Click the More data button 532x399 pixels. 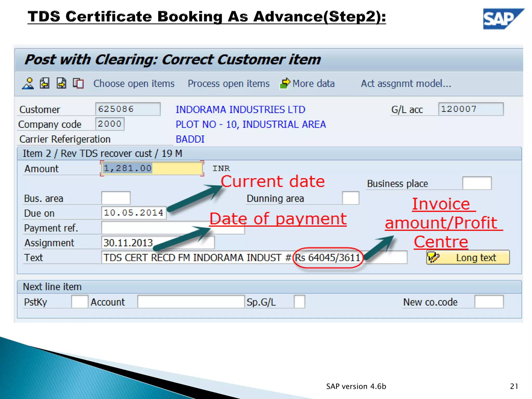click(307, 84)
